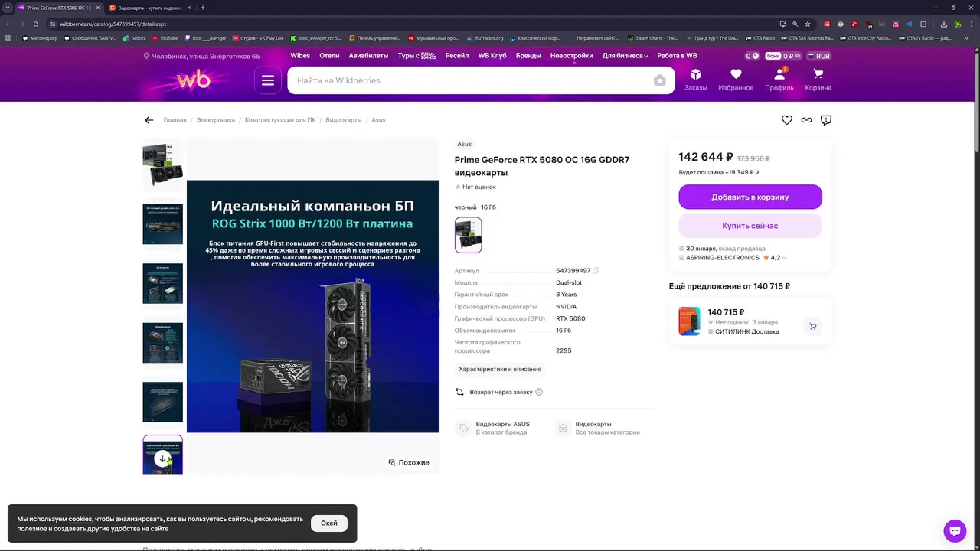Open Видеокарты ASUS brand catalog link
The height and width of the screenshot is (551, 980).
click(494, 428)
